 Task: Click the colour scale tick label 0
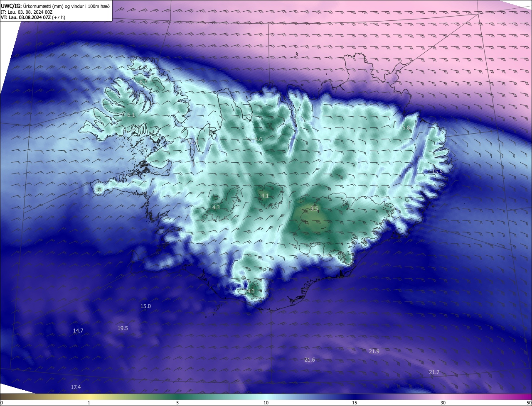point(2,403)
